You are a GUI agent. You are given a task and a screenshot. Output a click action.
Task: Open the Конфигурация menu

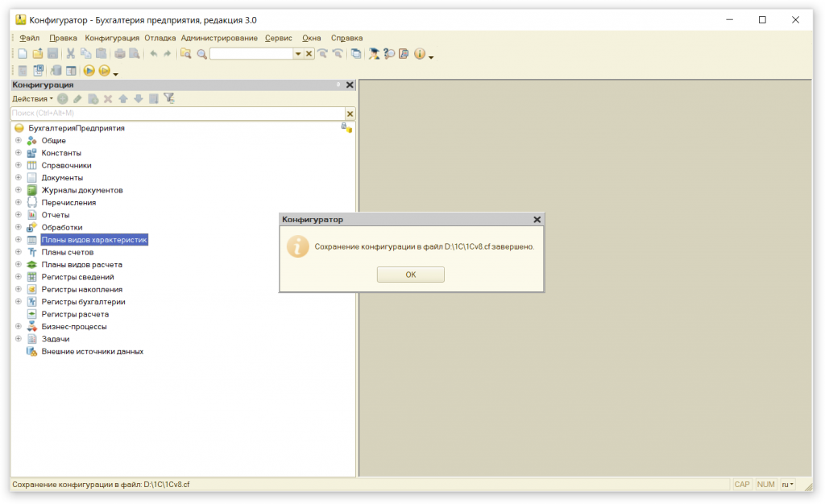click(x=112, y=38)
